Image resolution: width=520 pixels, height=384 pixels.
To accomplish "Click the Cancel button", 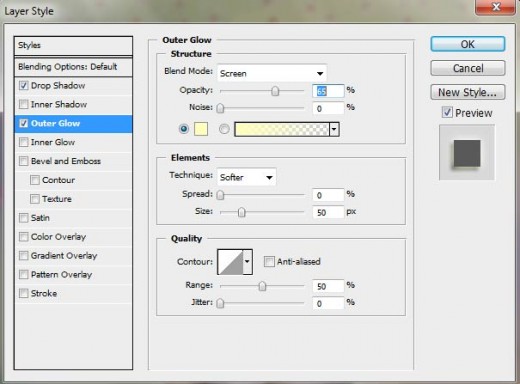I will coord(468,68).
